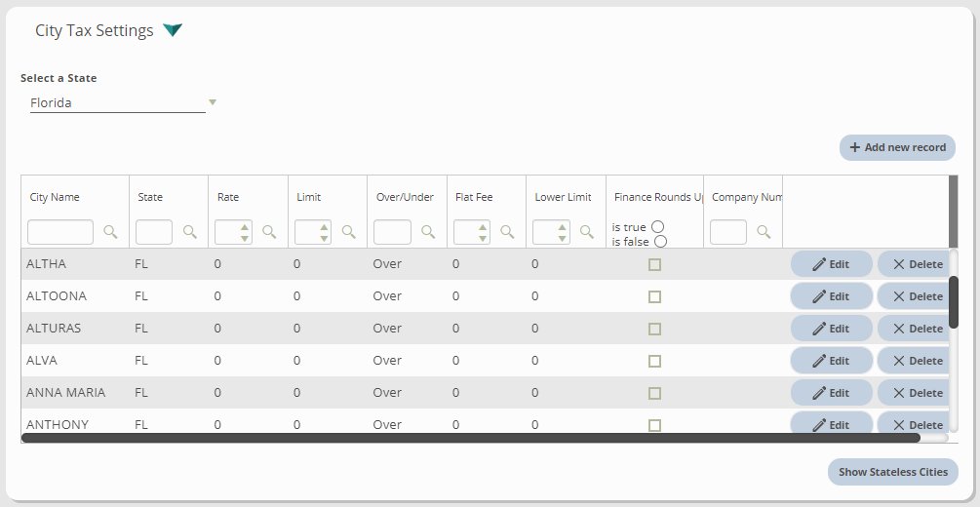Click the Lower Limit filter search icon
Viewport: 980px width, 507px height.
tap(587, 232)
